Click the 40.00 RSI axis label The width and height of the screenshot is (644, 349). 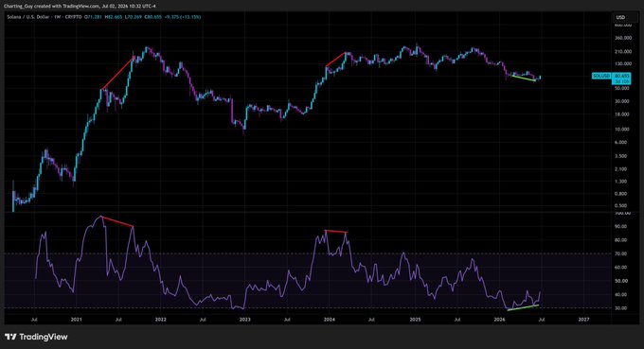point(621,295)
